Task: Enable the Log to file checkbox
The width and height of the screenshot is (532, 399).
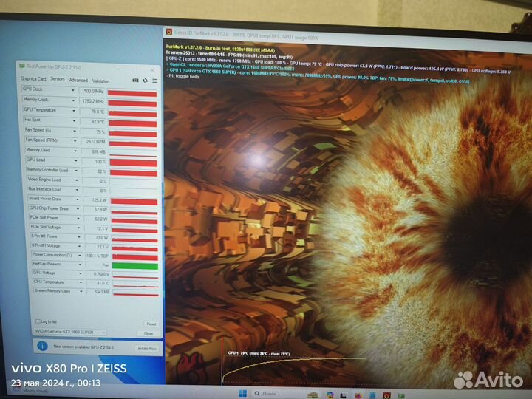Action: 38,321
